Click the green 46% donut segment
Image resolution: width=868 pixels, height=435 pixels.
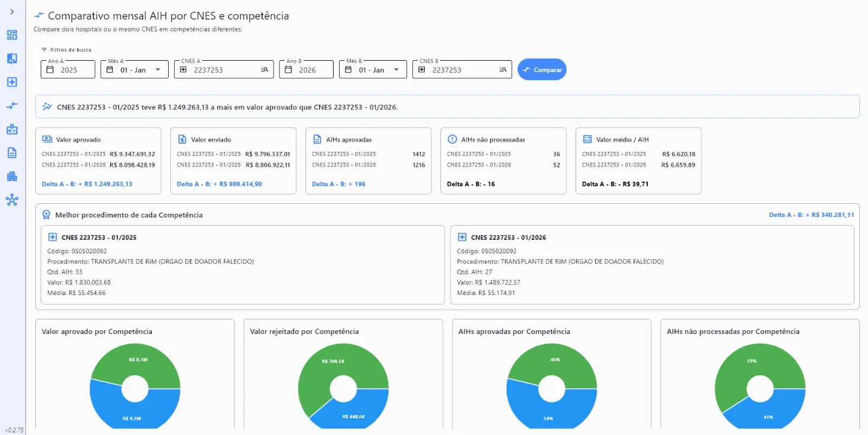click(x=555, y=360)
